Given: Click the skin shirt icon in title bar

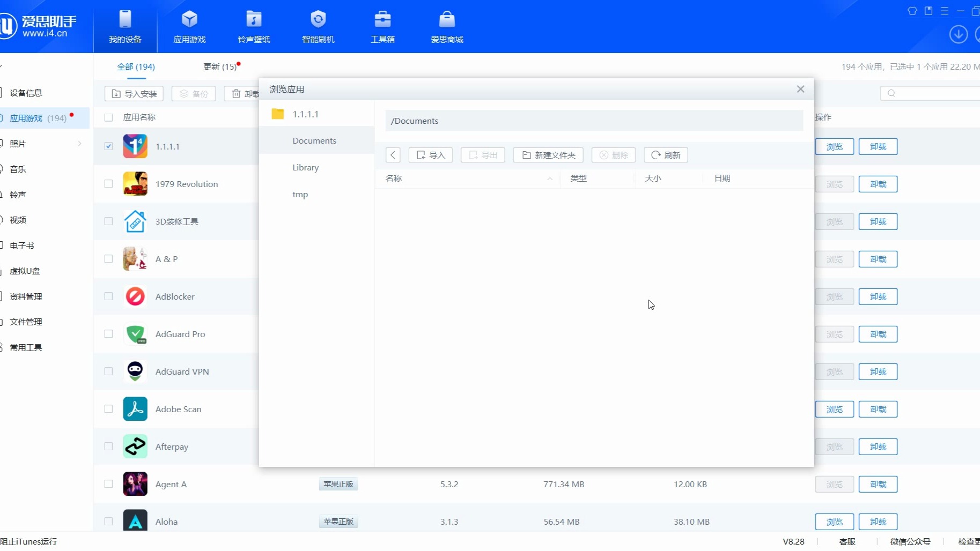Looking at the screenshot, I should [912, 11].
